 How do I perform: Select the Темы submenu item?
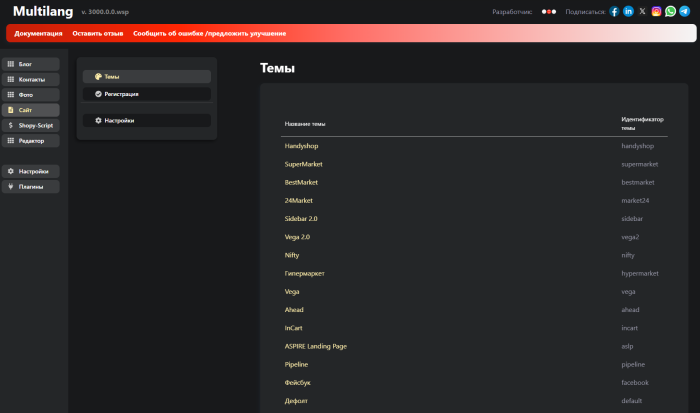[147, 77]
